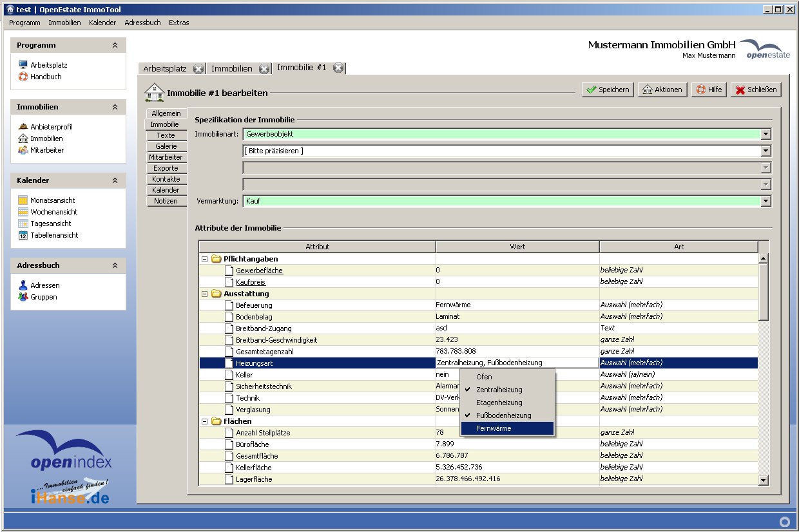Open Arbeitsplatz from the Programm sidebar
This screenshot has width=799, height=532.
48,65
